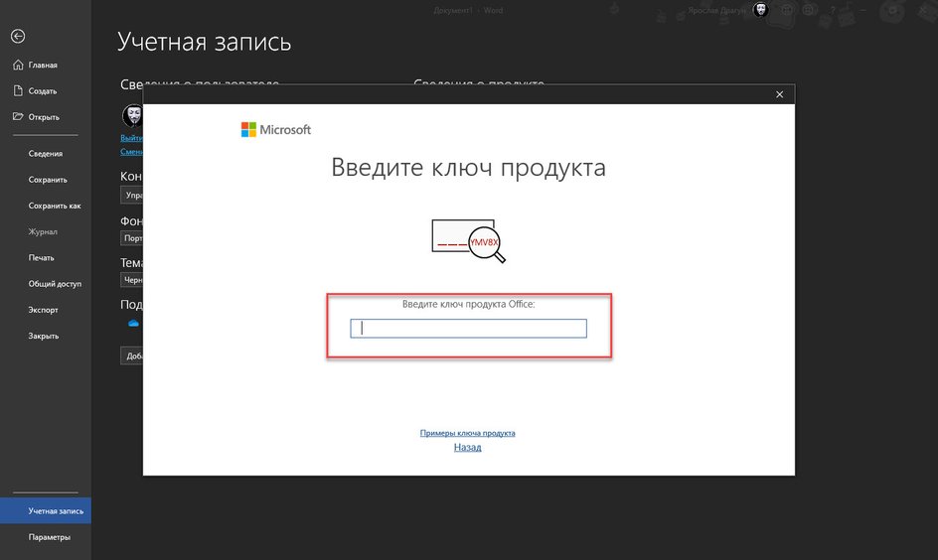Click the Назад link in the dialog

coord(467,447)
